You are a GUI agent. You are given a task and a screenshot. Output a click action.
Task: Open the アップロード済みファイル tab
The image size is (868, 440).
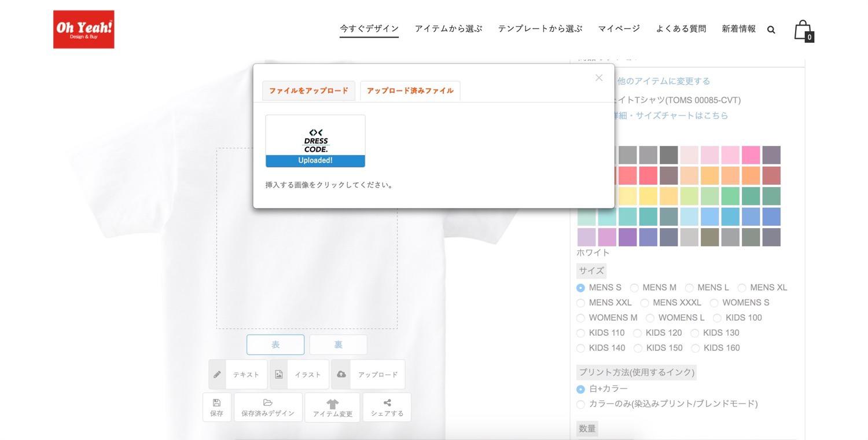410,91
